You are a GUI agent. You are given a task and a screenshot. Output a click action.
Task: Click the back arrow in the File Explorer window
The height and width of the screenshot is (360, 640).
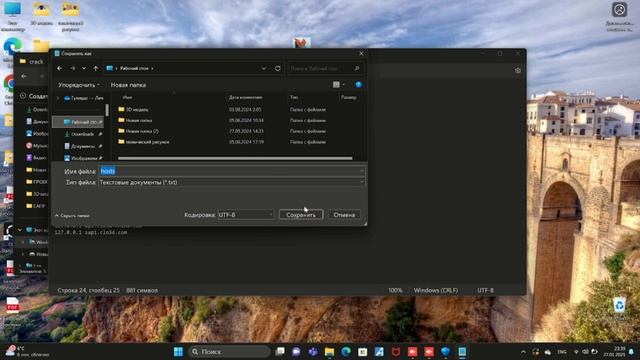(x=24, y=76)
